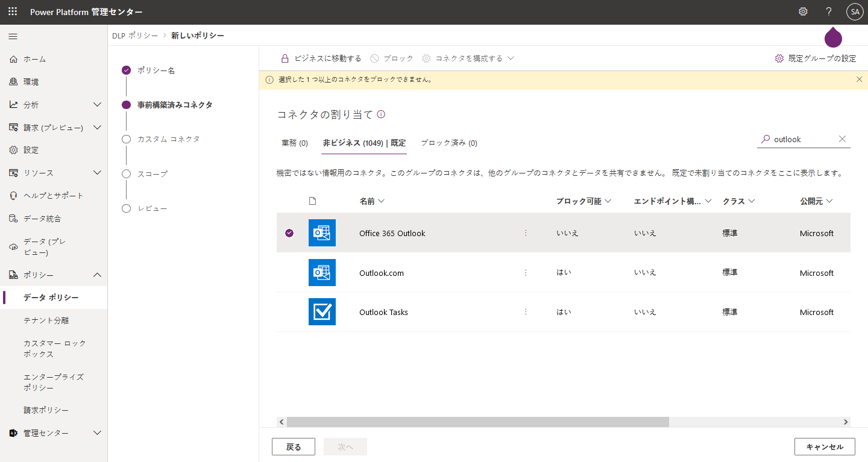Select the スコープ wizard step
The image size is (868, 462).
pyautogui.click(x=152, y=173)
